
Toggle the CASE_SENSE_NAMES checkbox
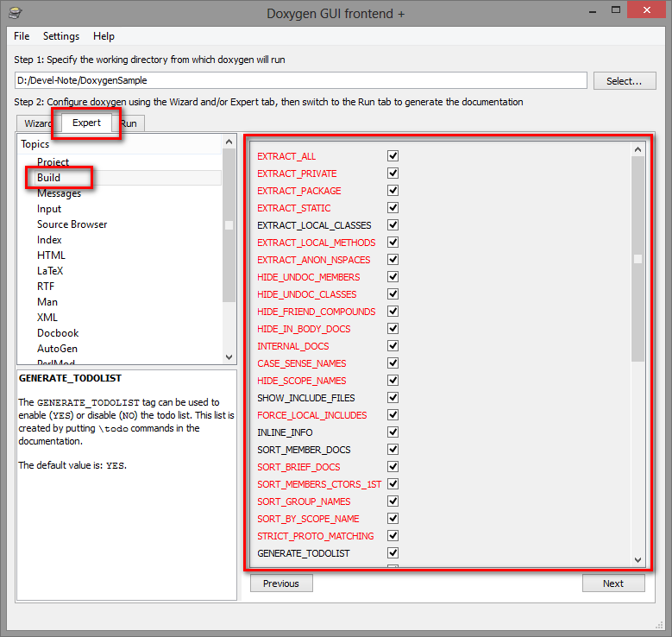click(393, 363)
